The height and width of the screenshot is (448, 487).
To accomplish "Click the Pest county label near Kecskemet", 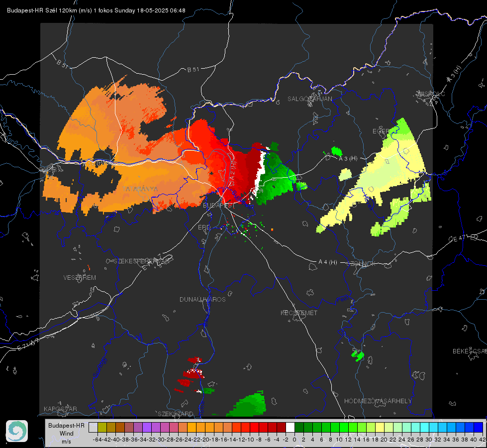I will tap(342, 299).
